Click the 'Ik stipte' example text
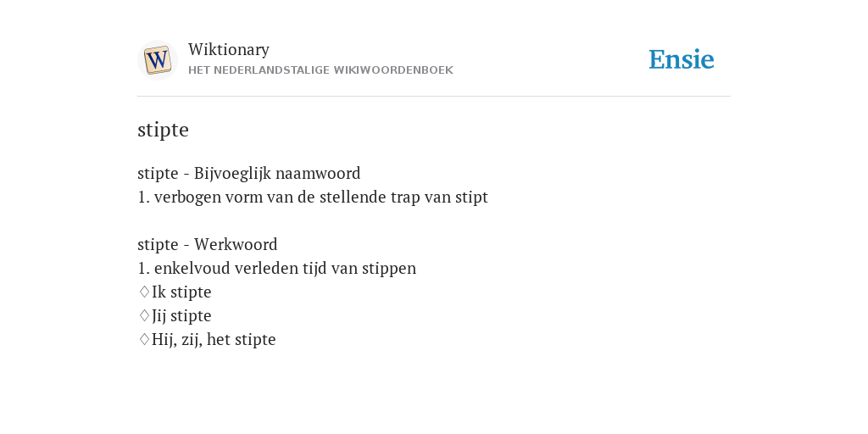Image resolution: width=868 pixels, height=434 pixels. [181, 292]
